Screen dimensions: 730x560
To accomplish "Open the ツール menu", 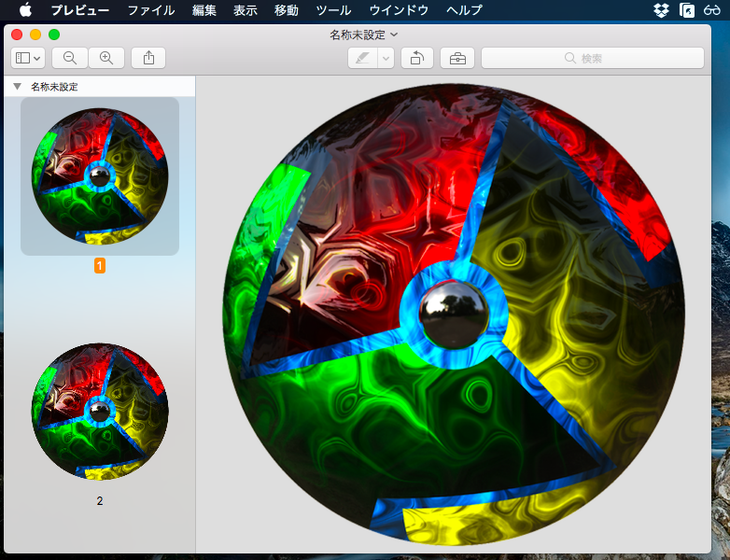I will coord(333,9).
